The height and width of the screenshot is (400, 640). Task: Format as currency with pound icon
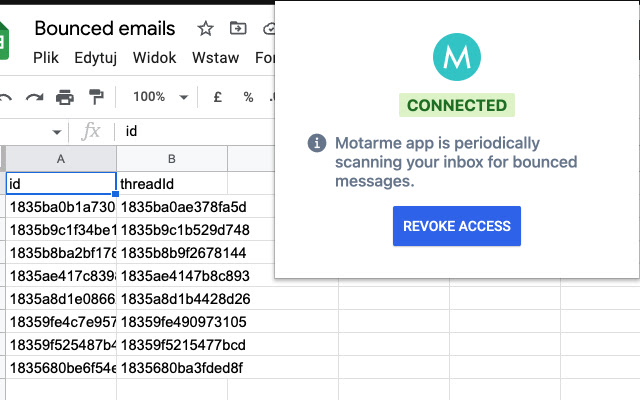click(x=217, y=97)
